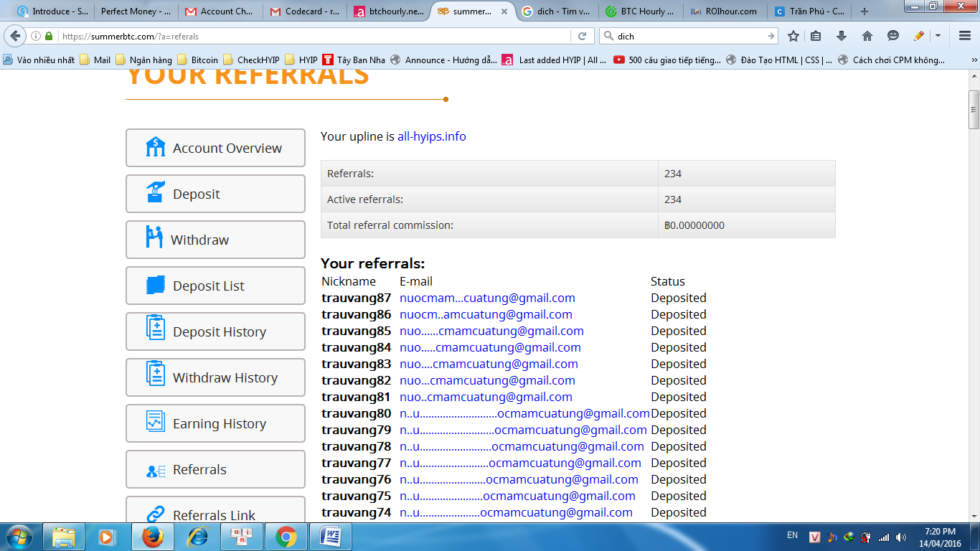Click the green padlock security icon

(49, 36)
